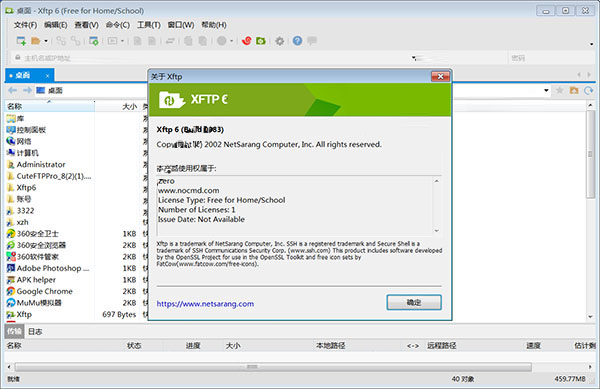This screenshot has height=389, width=600.
Task: Click the first gray document toolbar icon
Action: [x=137, y=41]
